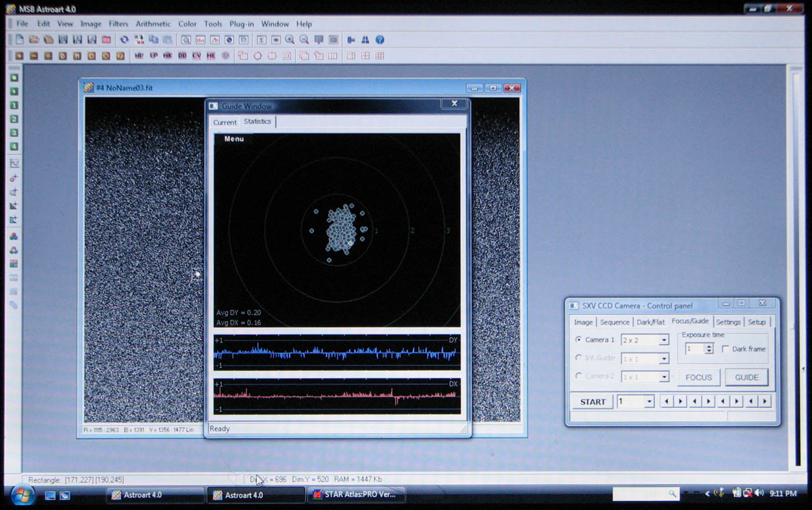Click Menu in the Guide Window graph
The height and width of the screenshot is (510, 812).
pyautogui.click(x=234, y=139)
